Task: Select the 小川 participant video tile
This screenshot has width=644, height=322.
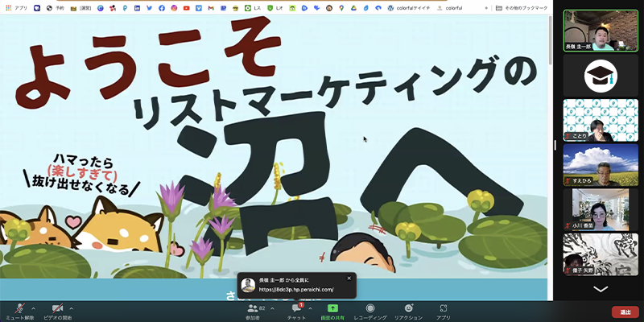Action: [x=601, y=209]
